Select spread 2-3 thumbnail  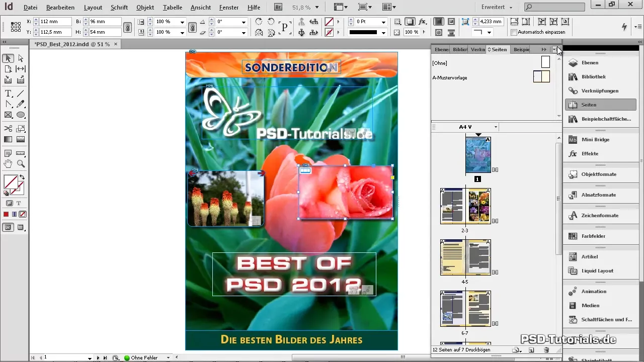point(465,206)
